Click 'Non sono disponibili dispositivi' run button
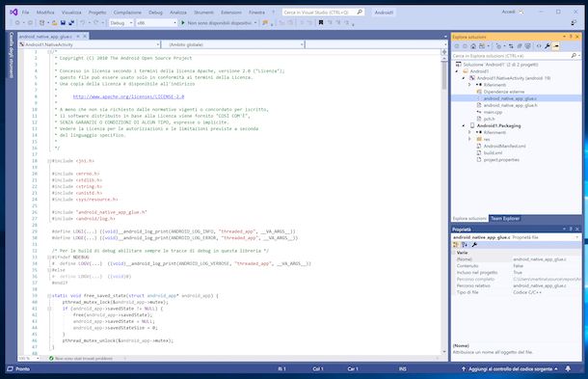This screenshot has height=379, width=588. click(219, 23)
